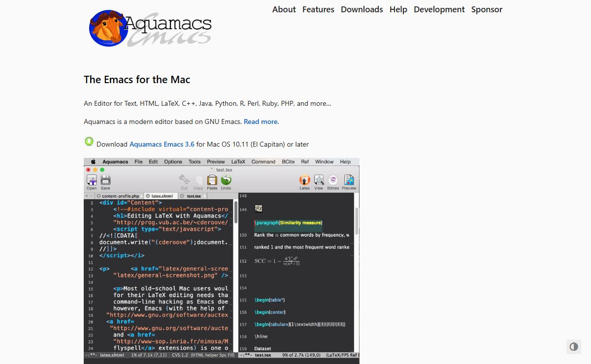
Task: Switch to the content-profile.php tab
Action: click(x=120, y=196)
